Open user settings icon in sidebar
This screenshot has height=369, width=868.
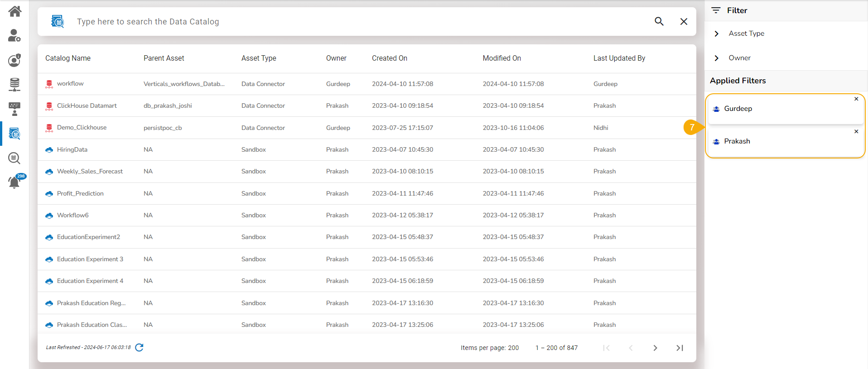click(x=14, y=35)
